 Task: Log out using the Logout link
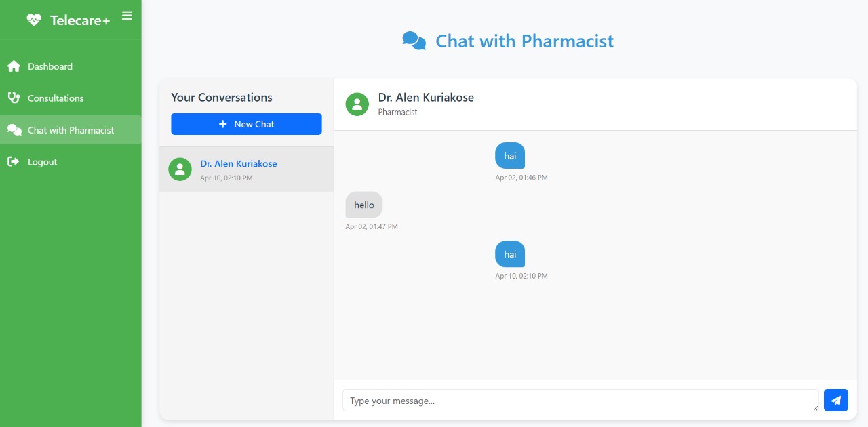42,162
